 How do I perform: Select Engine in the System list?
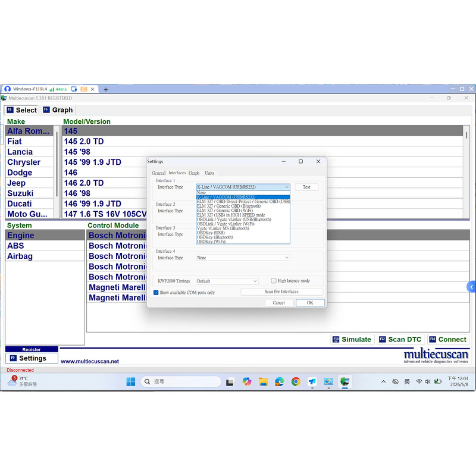pos(45,235)
